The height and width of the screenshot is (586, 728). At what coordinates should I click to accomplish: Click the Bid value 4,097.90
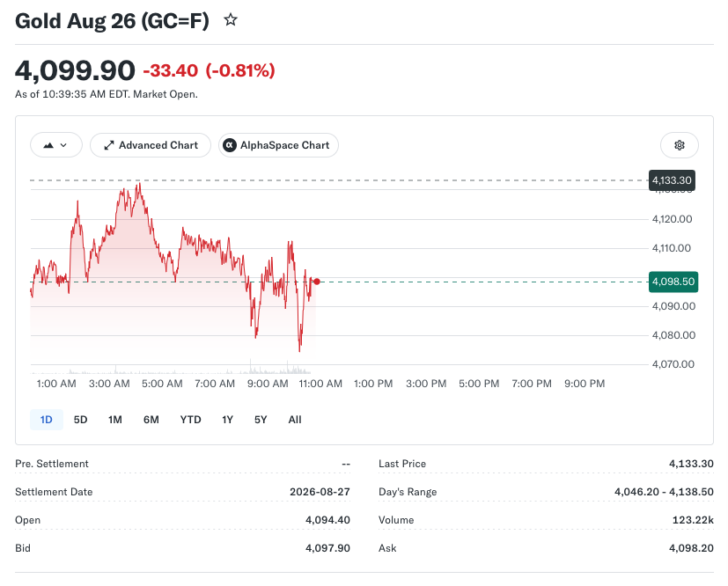click(x=327, y=548)
